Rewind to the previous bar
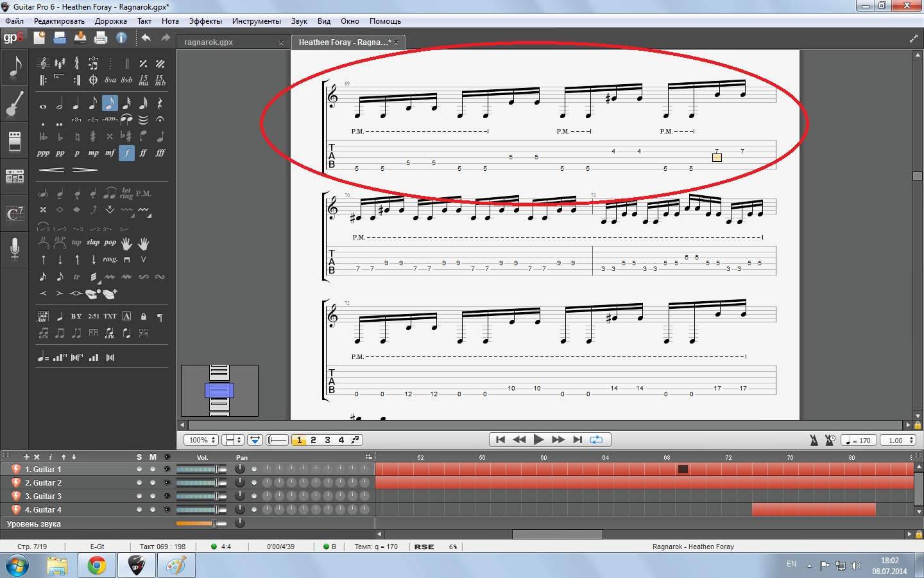This screenshot has height=578, width=924. coord(520,440)
